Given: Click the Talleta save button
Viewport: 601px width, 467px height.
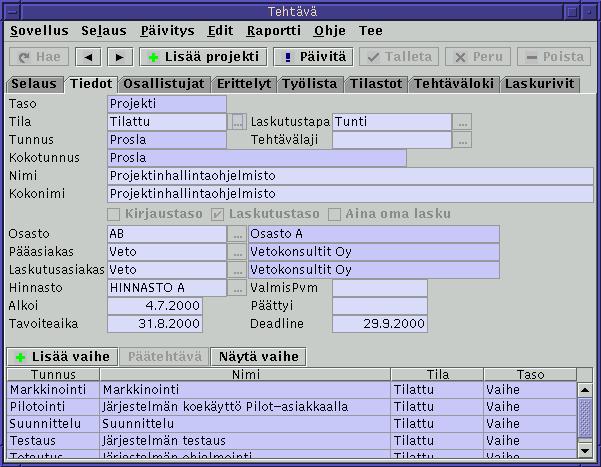Looking at the screenshot, I should point(399,57).
